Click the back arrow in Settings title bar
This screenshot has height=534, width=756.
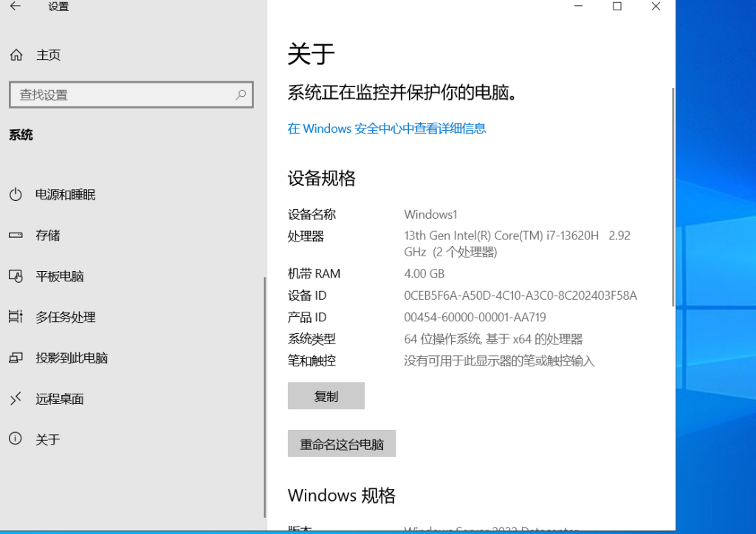coord(16,7)
